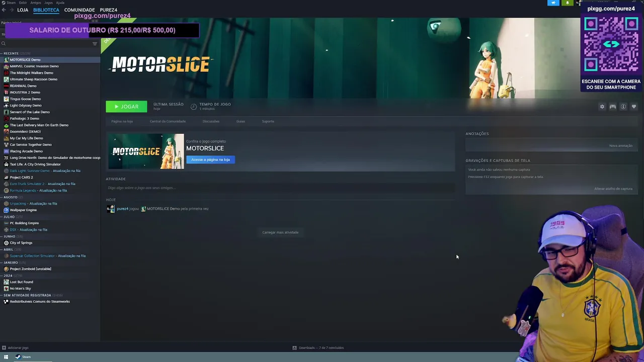Click Alterar atalho de captura link
This screenshot has height=362, width=644.
click(613, 189)
